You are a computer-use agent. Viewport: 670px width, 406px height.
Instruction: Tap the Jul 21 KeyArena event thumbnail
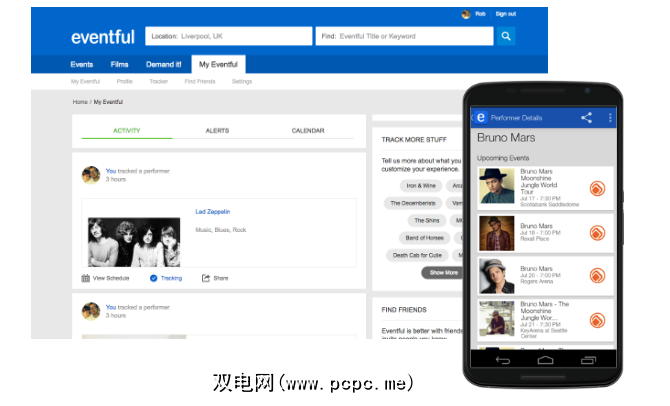click(x=497, y=319)
